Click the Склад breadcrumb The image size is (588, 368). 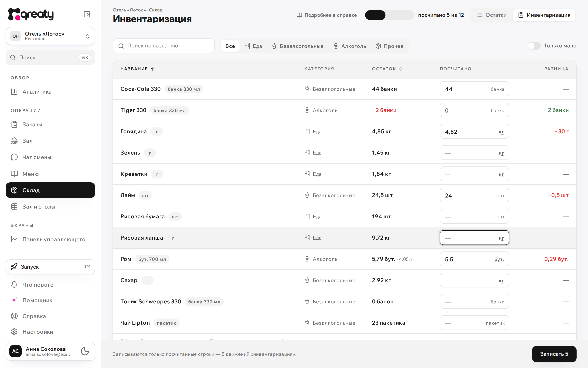click(x=156, y=10)
